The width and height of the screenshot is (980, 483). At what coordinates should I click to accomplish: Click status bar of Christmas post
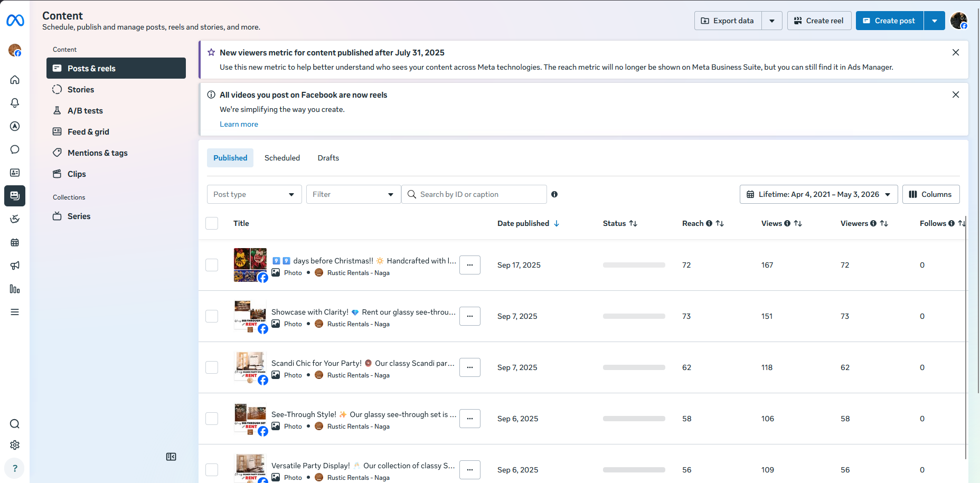(634, 265)
